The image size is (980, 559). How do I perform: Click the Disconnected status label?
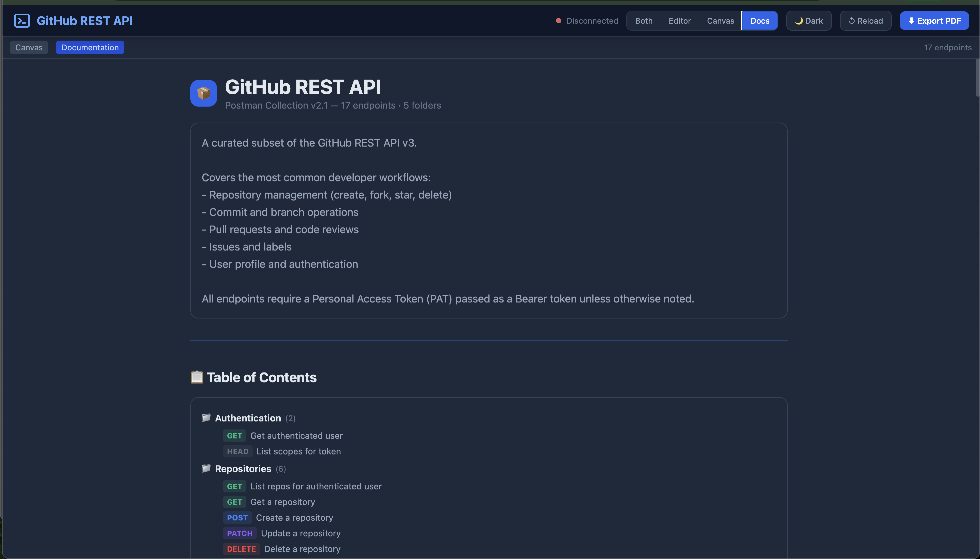pos(592,21)
